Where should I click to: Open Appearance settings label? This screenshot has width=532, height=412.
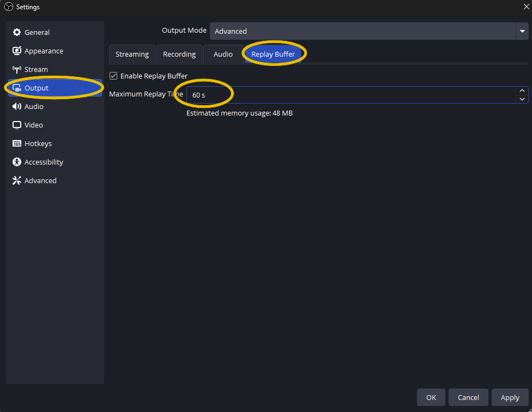44,51
